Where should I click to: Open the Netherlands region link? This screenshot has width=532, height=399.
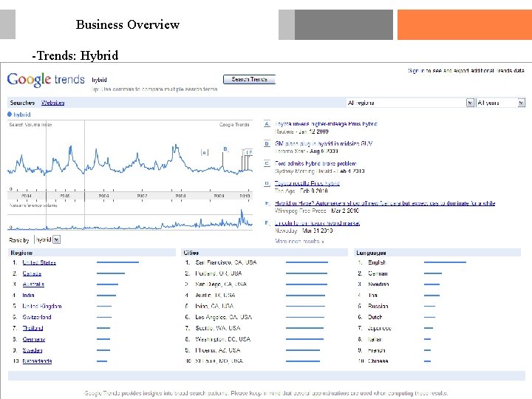(37, 361)
